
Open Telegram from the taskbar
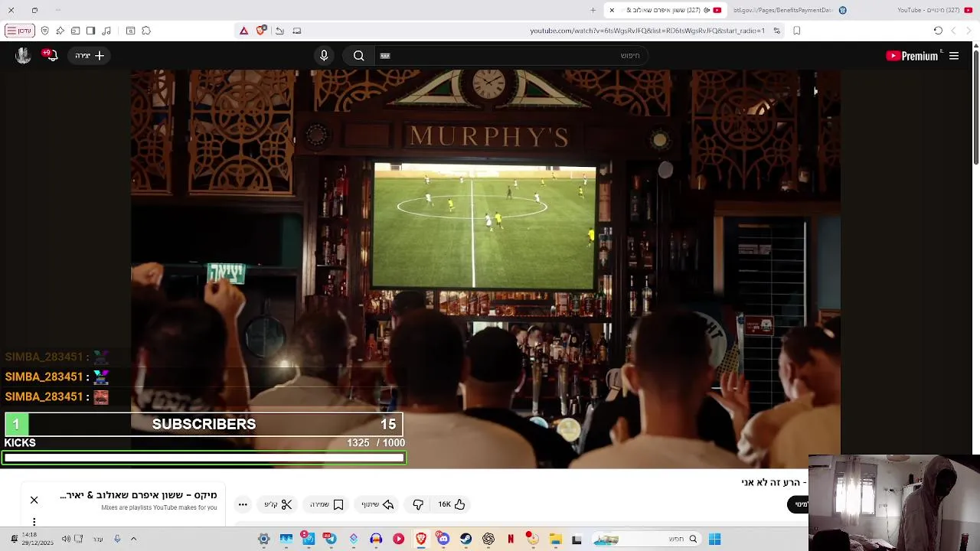(x=331, y=539)
